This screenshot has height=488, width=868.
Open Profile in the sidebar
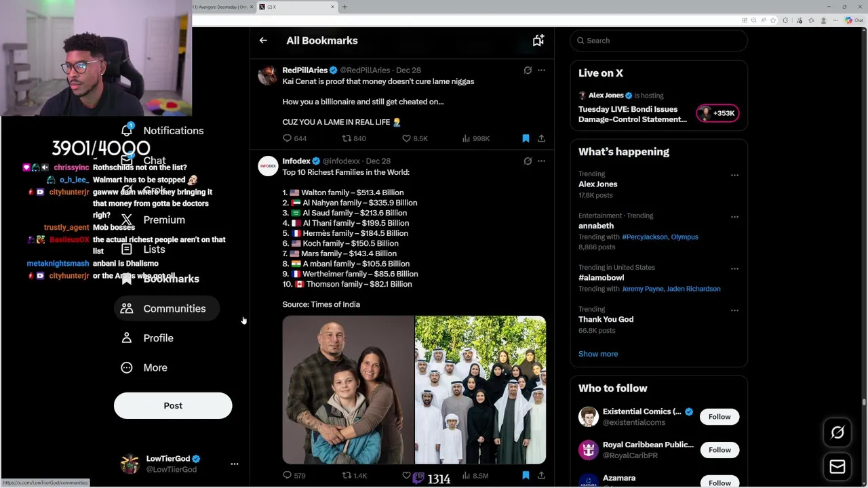[x=146, y=338]
